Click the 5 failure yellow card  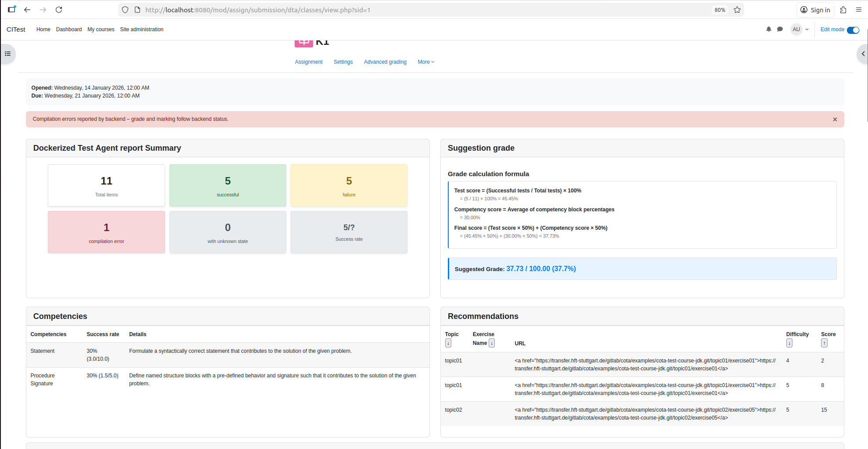pyautogui.click(x=349, y=185)
